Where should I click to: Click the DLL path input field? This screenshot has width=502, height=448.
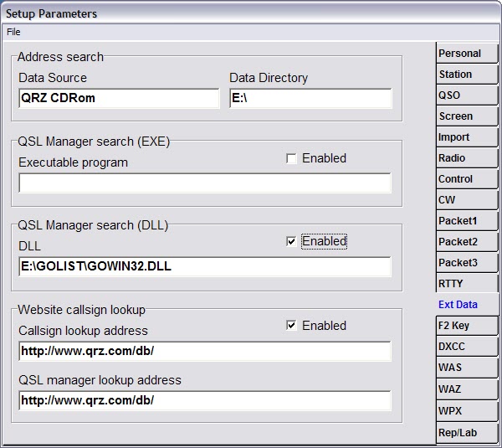(205, 266)
